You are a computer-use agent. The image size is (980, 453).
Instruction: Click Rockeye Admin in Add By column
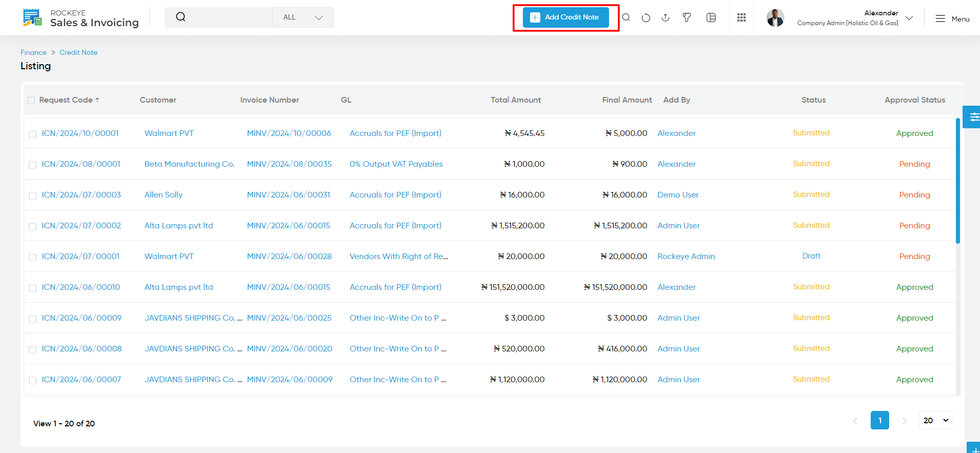686,257
